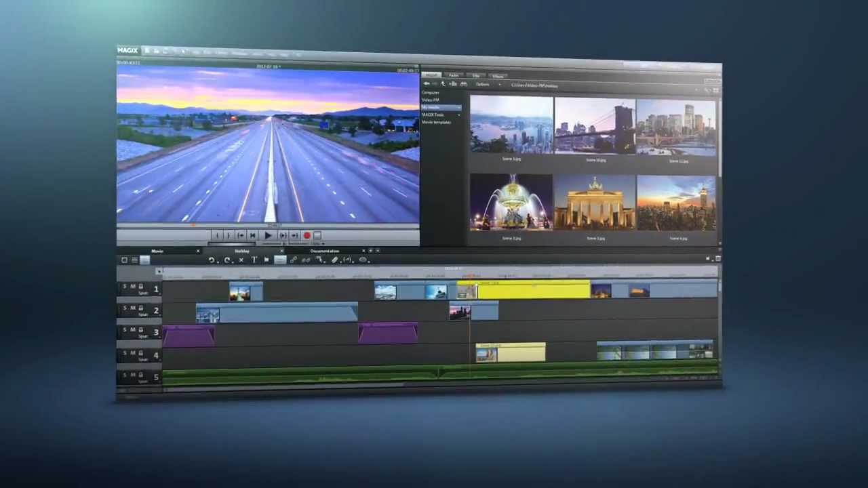Switch to Storyboard mode view icon
The width and height of the screenshot is (868, 488).
124,260
